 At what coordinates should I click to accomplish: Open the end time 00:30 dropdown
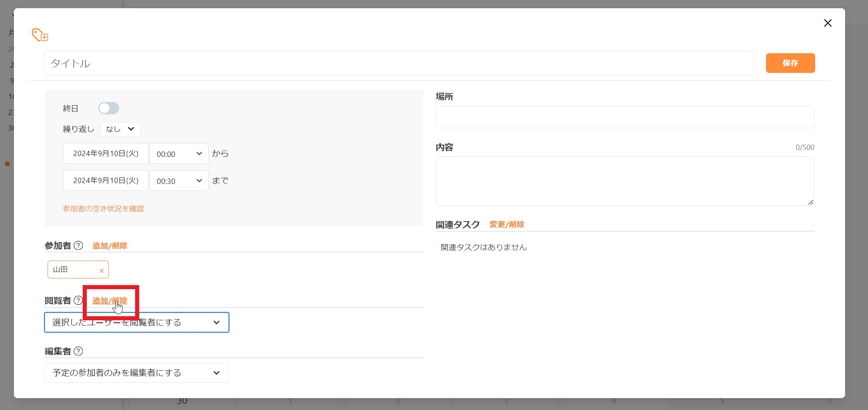(x=179, y=180)
